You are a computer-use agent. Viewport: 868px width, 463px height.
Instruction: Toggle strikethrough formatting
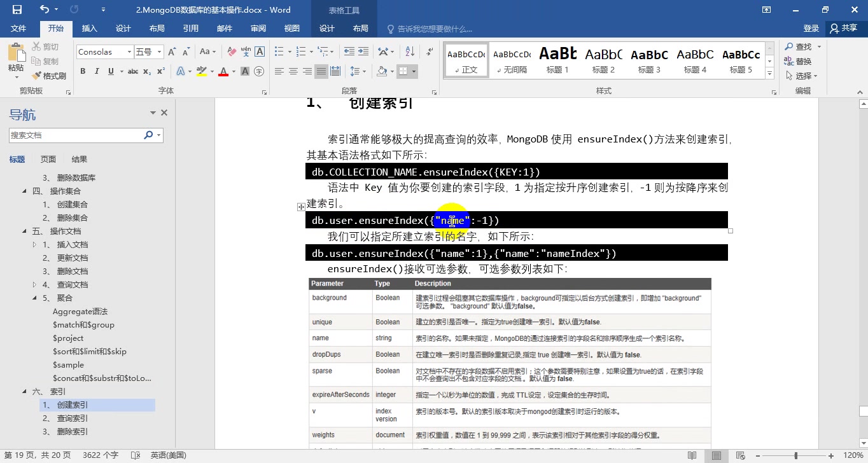[x=134, y=71]
